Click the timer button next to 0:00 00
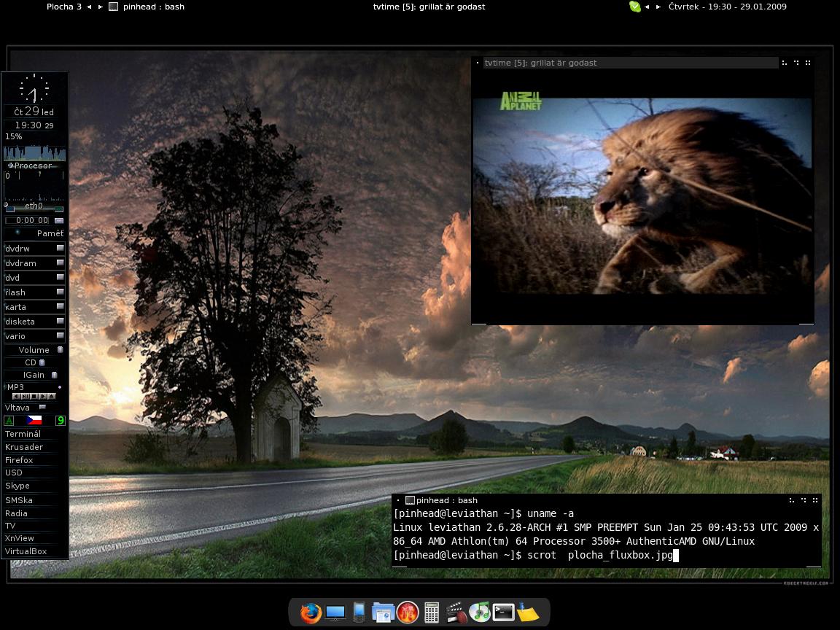Viewport: 840px width, 630px height. tap(59, 220)
